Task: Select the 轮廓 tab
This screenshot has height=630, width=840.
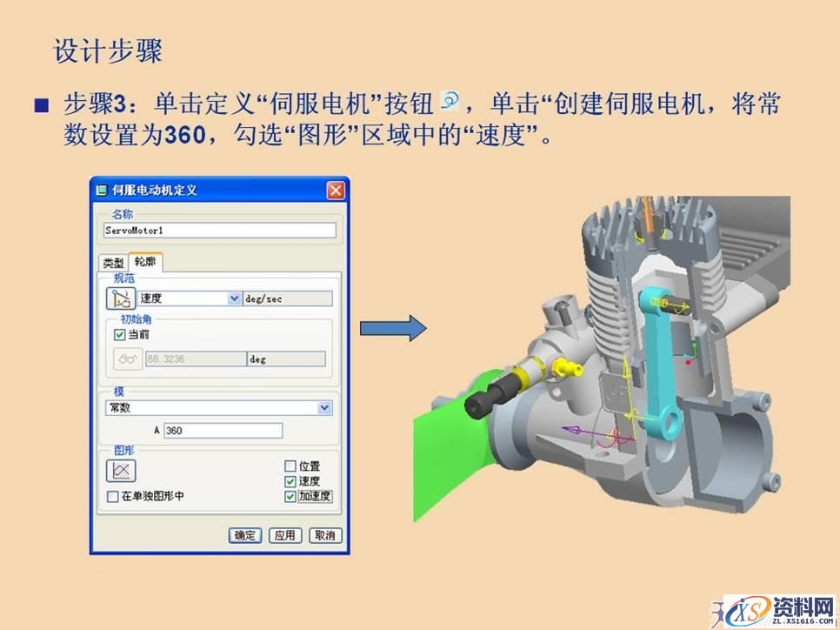Action: (x=145, y=259)
